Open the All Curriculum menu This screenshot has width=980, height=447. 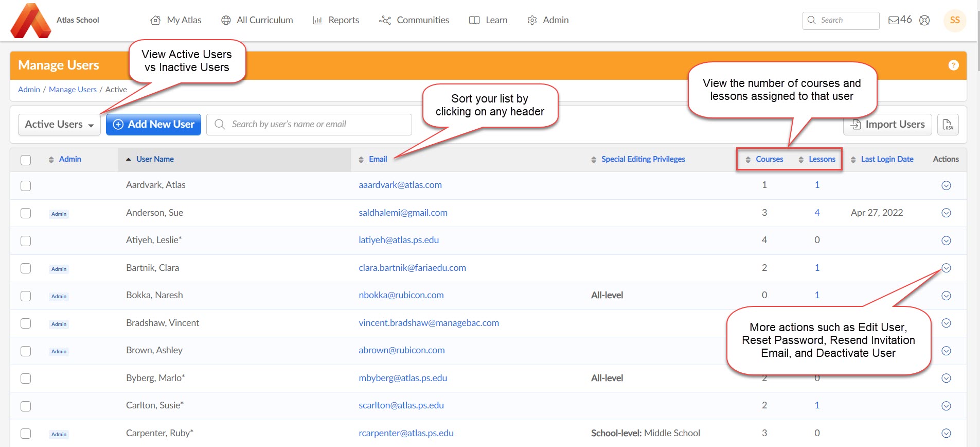257,20
